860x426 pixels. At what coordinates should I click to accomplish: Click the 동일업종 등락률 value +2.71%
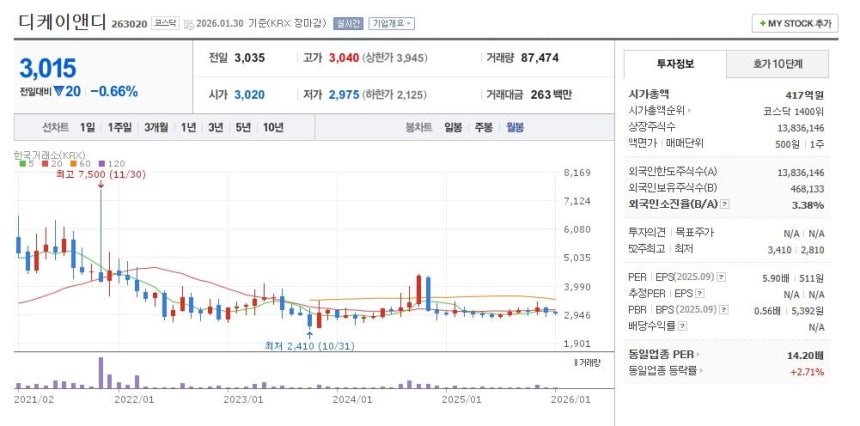[807, 372]
